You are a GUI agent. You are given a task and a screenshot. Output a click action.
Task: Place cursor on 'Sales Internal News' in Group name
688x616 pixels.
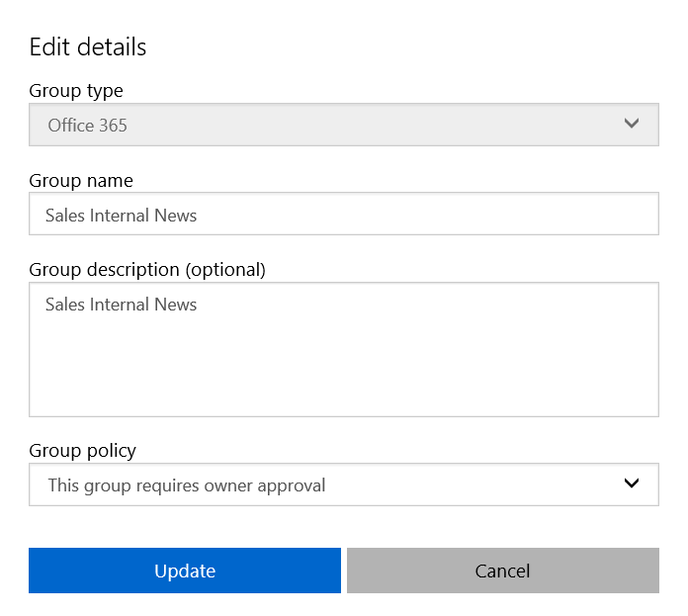[x=122, y=216]
